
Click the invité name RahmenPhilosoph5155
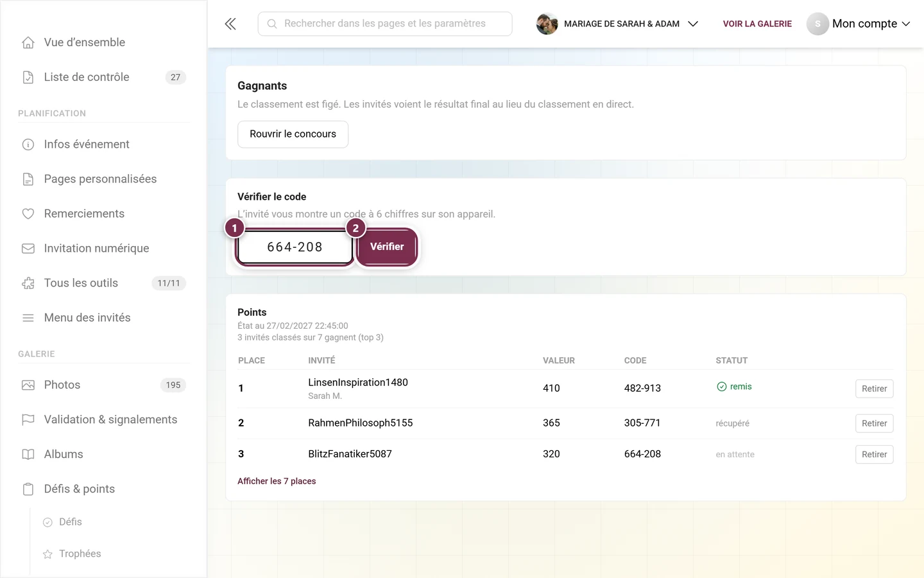tap(361, 423)
